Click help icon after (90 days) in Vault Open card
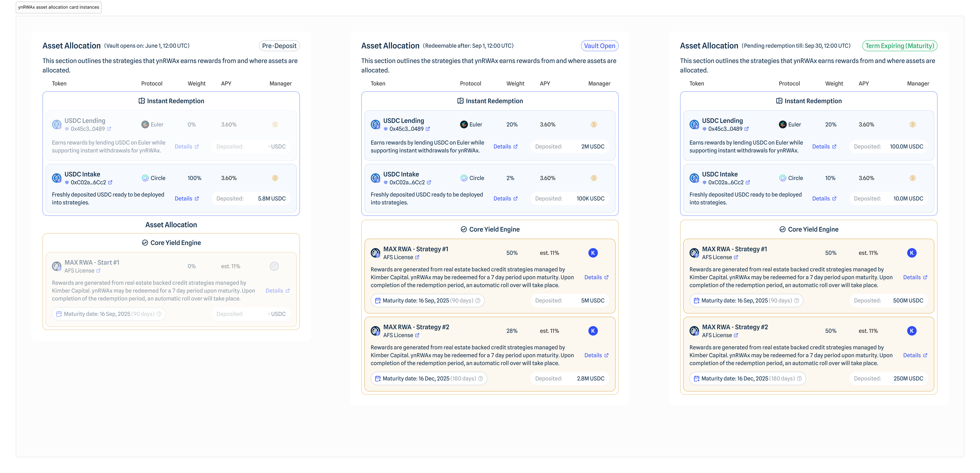 pos(478,301)
